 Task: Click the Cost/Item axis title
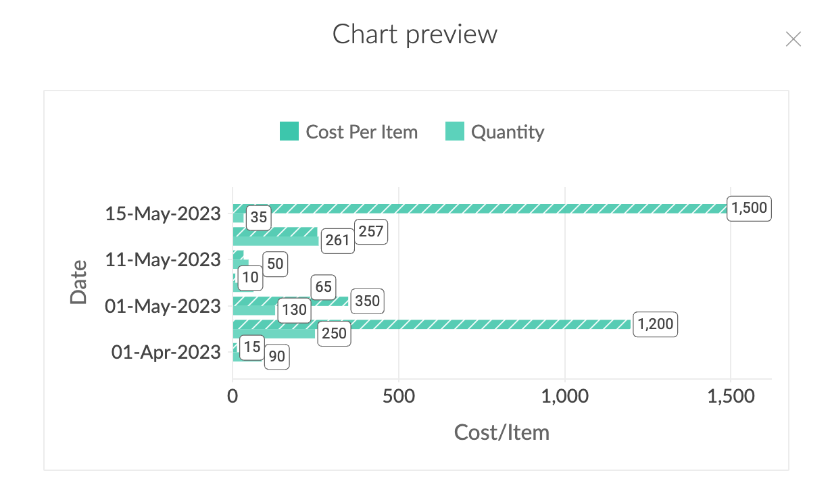pos(502,432)
